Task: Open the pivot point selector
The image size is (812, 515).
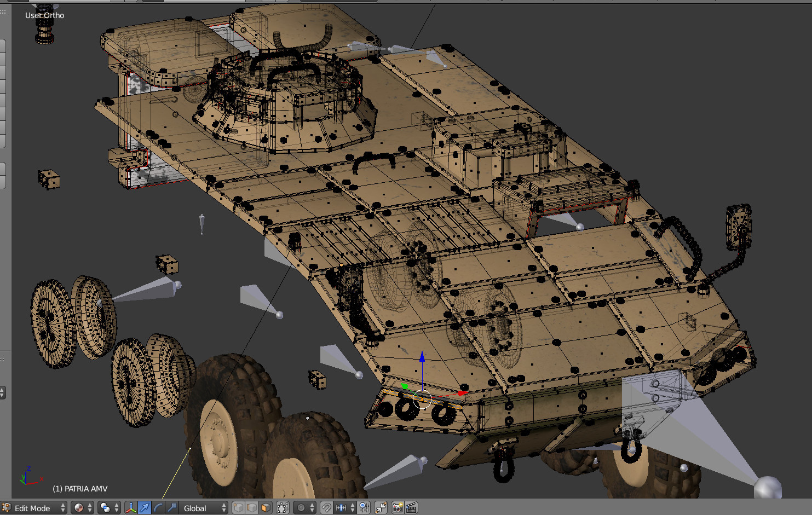Action: coord(109,508)
